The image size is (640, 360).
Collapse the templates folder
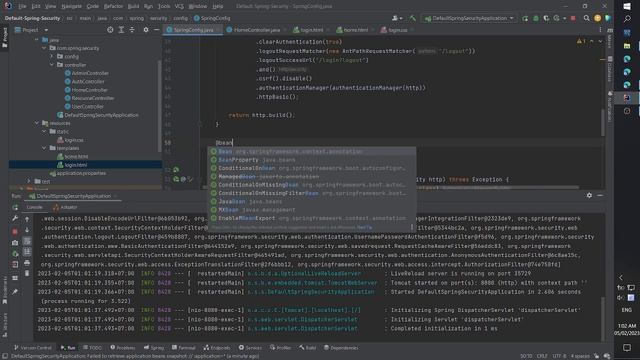pos(44,148)
